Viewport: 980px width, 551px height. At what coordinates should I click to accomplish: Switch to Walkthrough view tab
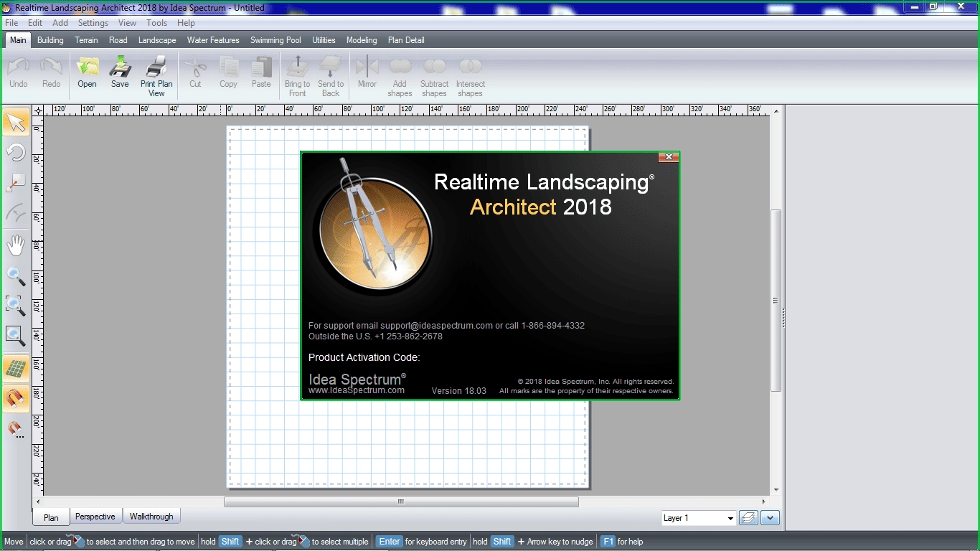tap(151, 517)
